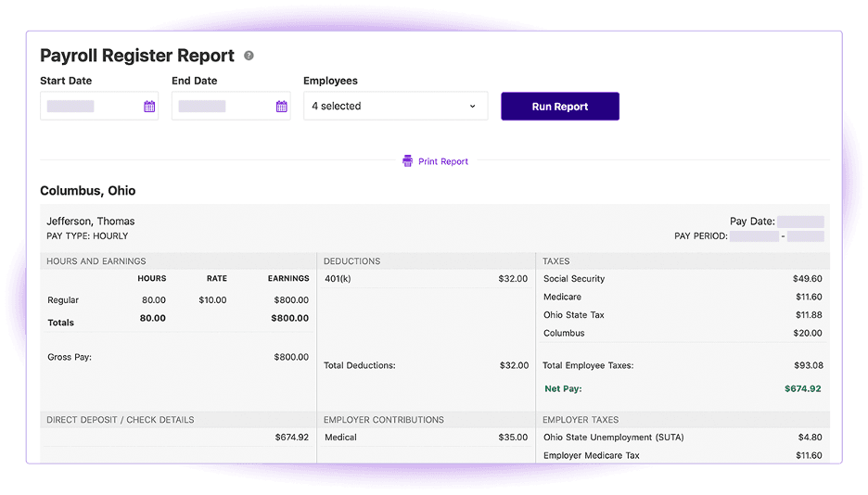Select the 401(k) deduction row label
This screenshot has width=868, height=495.
click(x=338, y=279)
